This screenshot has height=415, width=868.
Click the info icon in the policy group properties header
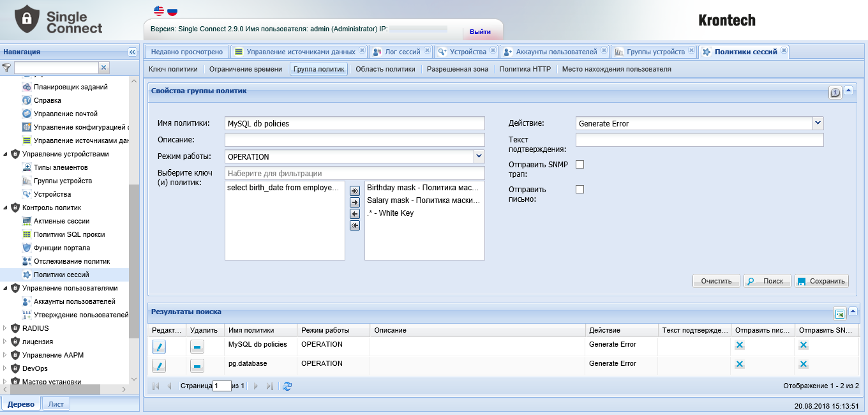[x=835, y=93]
